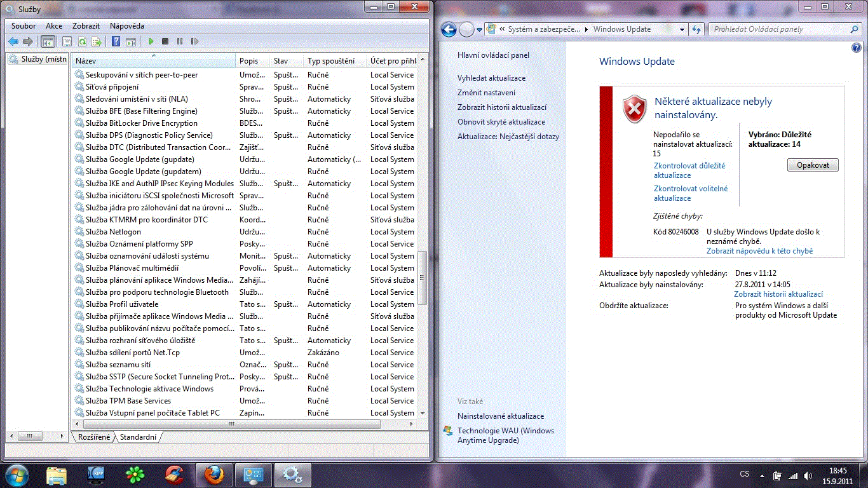Open Technologie WAU (Windows Anytime Upgrade) link
This screenshot has height=488, width=868.
coord(506,435)
